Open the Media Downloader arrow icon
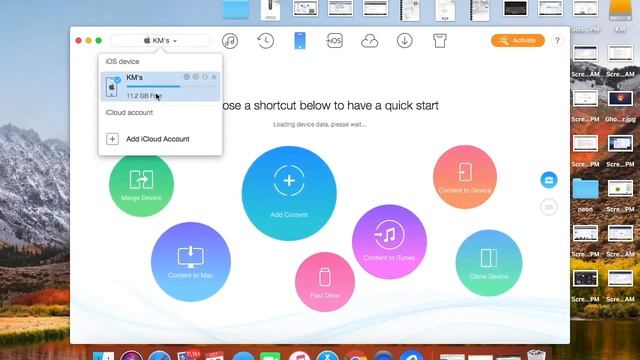The height and width of the screenshot is (360, 640). [404, 41]
